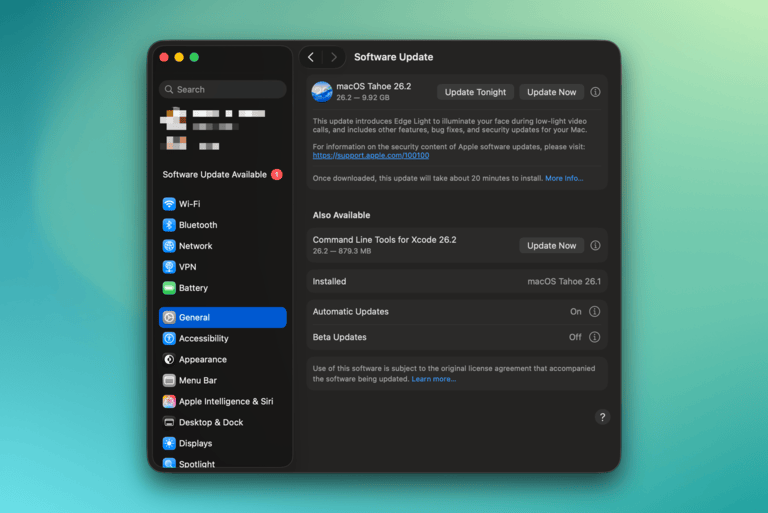Click the green Battery icon

tap(169, 288)
